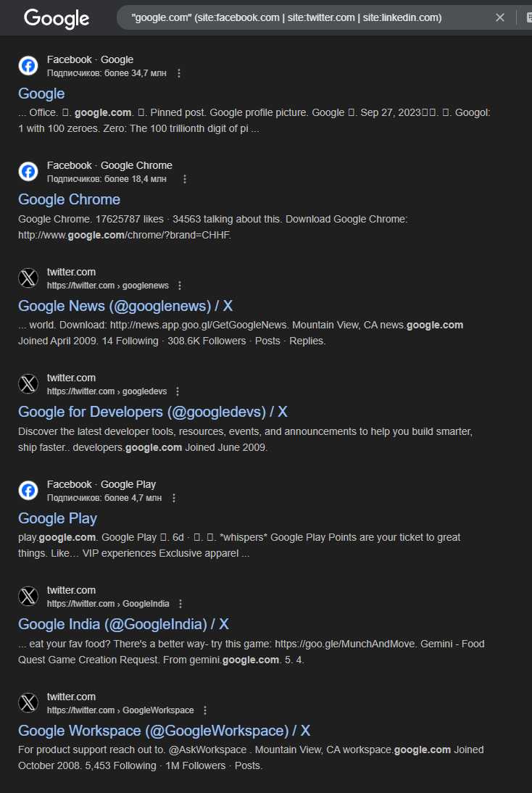532x793 pixels.
Task: Open Google News (@googlenews) / X link
Action: [x=125, y=306]
